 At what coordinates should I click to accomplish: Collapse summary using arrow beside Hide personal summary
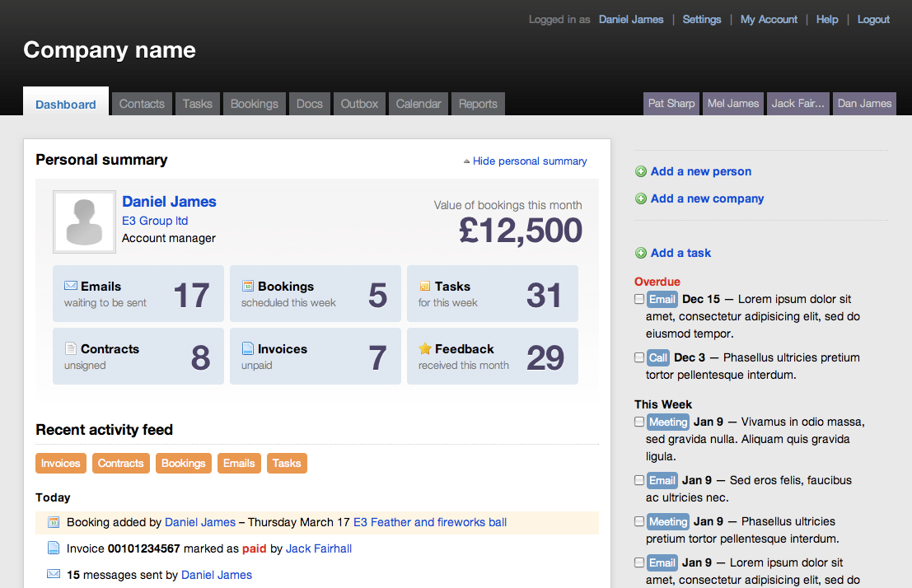click(x=466, y=161)
